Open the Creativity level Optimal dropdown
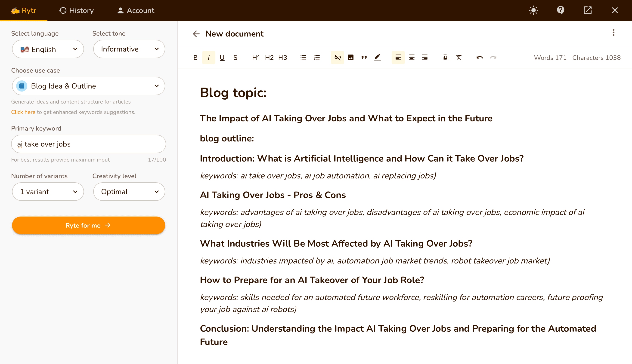 (129, 192)
